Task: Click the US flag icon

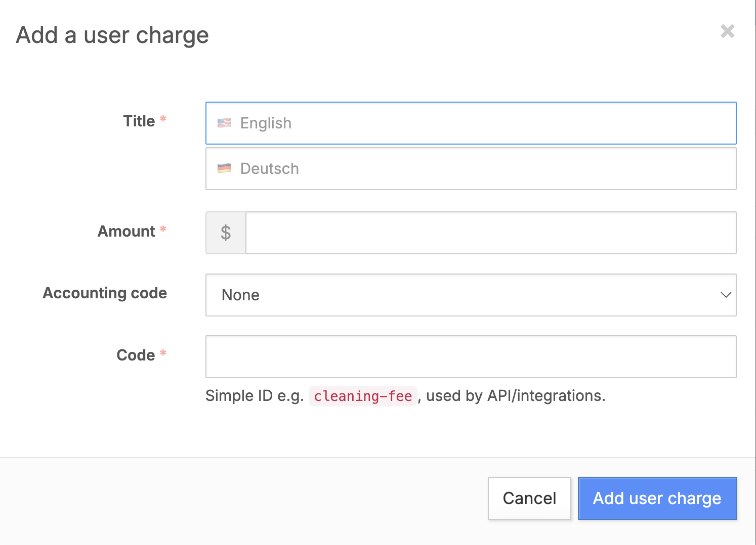Action: [x=224, y=123]
